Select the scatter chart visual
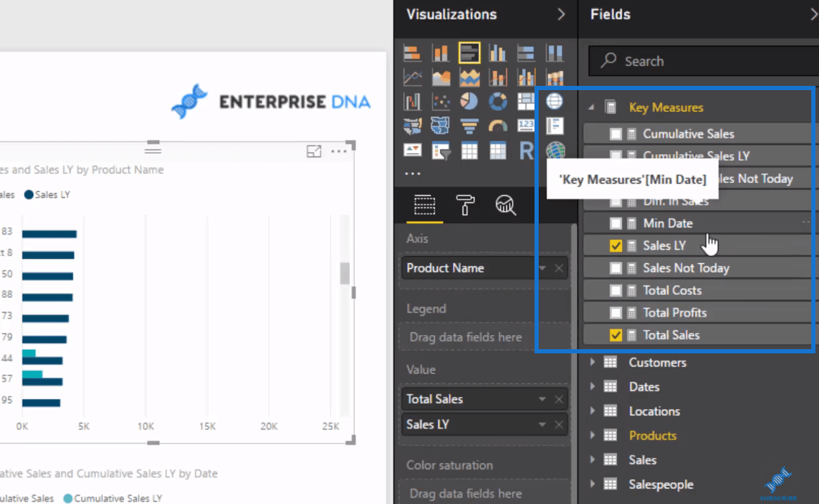Viewport: 819px width, 504px height. click(x=441, y=101)
